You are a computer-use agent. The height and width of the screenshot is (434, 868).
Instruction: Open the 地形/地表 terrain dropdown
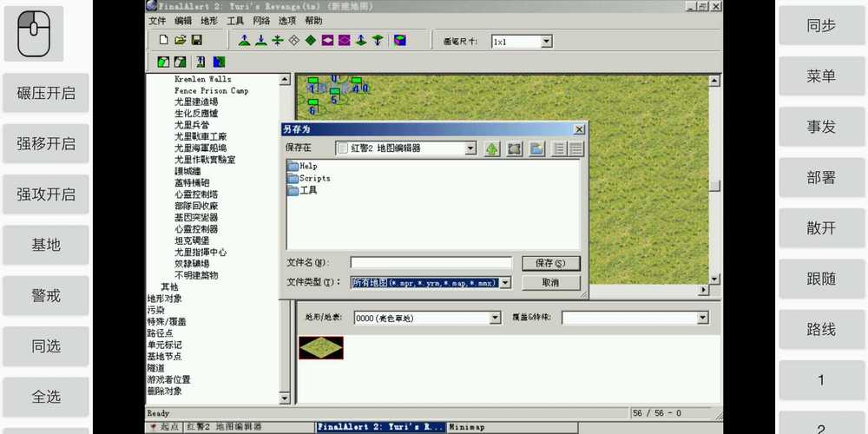click(496, 318)
